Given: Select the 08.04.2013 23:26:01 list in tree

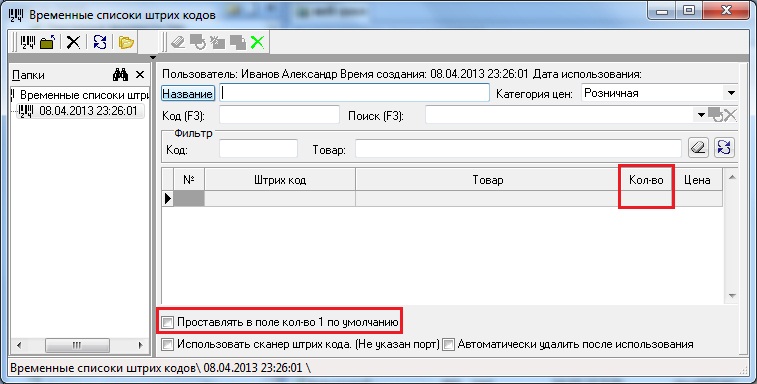Looking at the screenshot, I should pos(88,111).
